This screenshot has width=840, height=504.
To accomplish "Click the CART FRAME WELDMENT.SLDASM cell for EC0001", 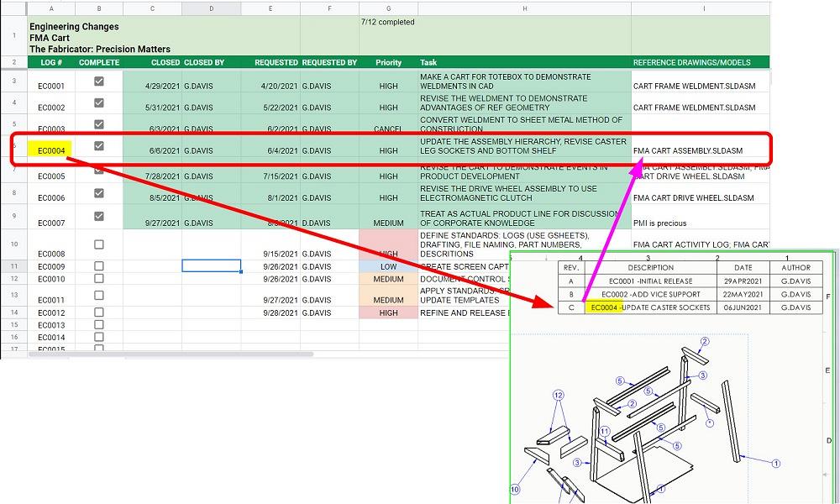I will [693, 86].
